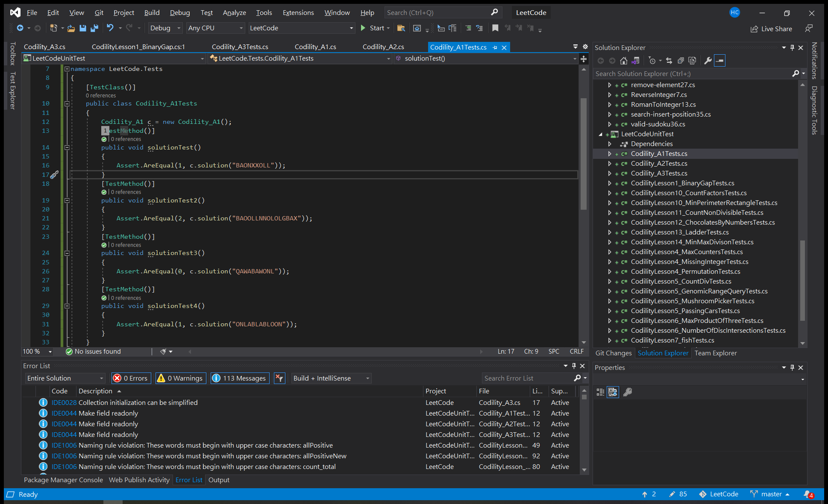Toggle auto-hide pin on Solution Explorer panel
Screen dimensions: 828x504
click(793, 48)
